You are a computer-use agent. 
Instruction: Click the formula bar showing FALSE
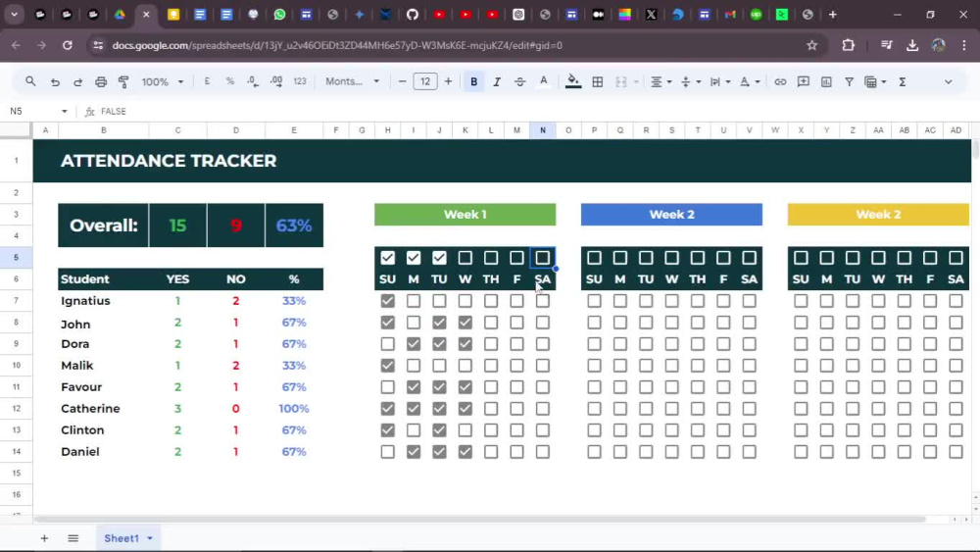pos(114,111)
